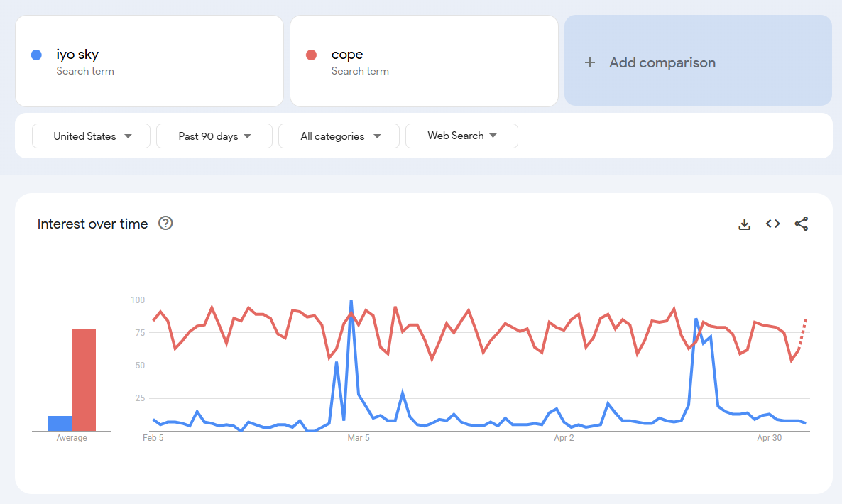Open the Interest over time help icon

(165, 224)
